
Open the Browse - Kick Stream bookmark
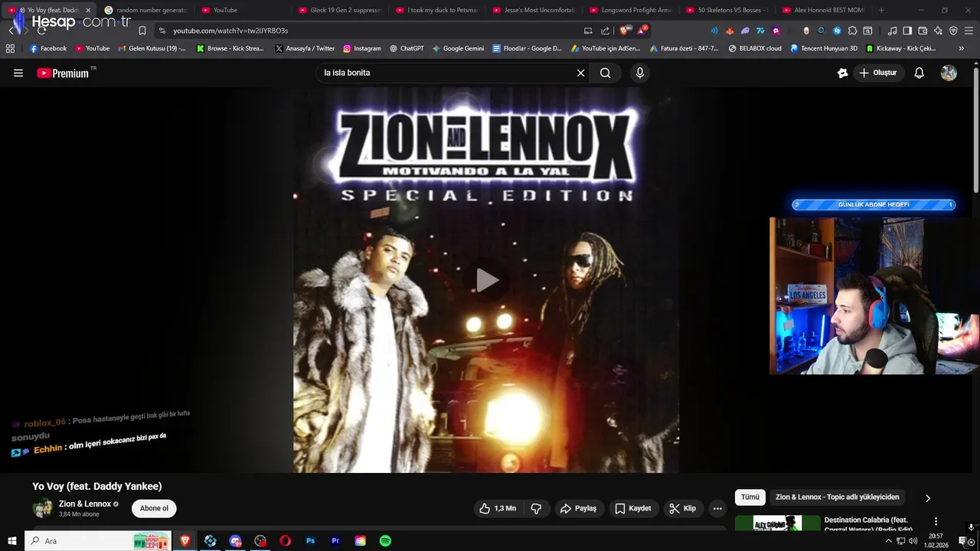pyautogui.click(x=230, y=48)
